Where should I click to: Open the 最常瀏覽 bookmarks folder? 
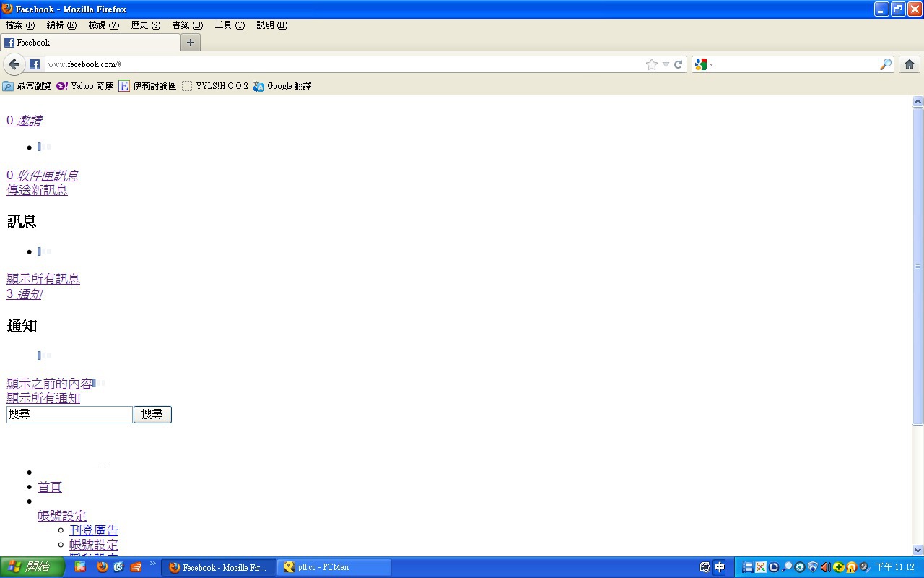pyautogui.click(x=27, y=86)
